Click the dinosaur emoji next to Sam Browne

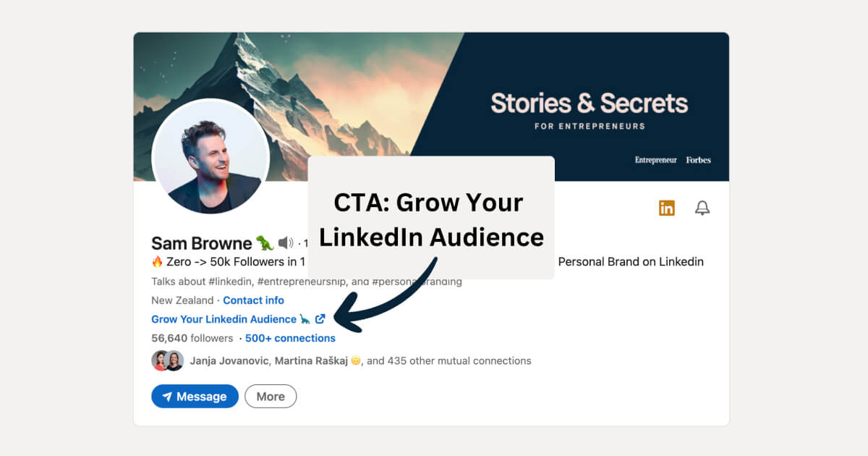point(266,242)
